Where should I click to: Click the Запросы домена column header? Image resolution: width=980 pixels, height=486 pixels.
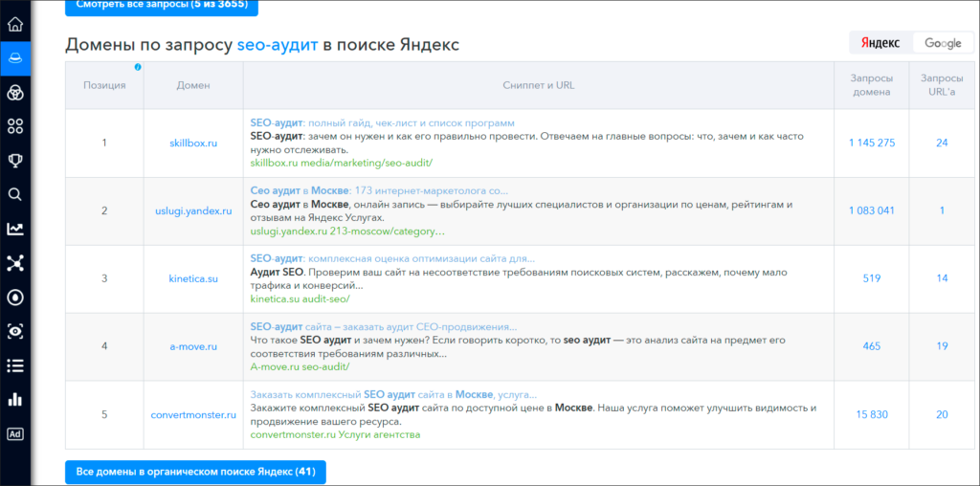point(871,85)
